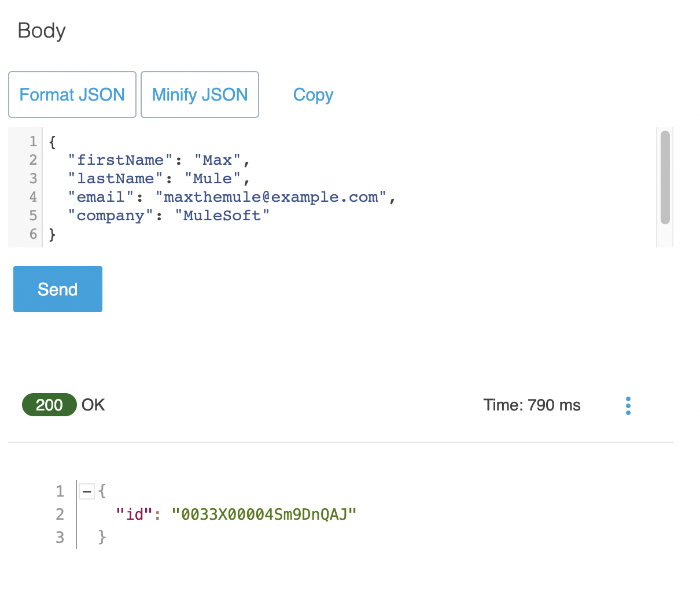The width and height of the screenshot is (700, 592).
Task: Click line number 1 in request body gutter
Action: [33, 142]
